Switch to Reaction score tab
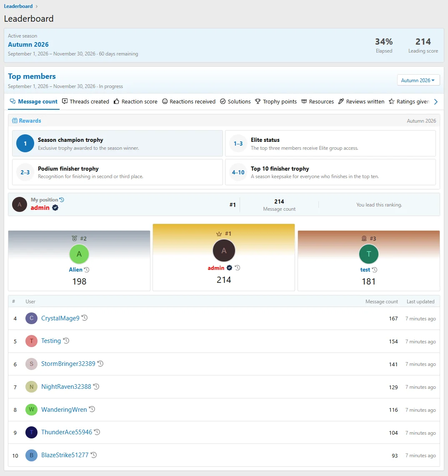This screenshot has width=448, height=476. (x=135, y=101)
